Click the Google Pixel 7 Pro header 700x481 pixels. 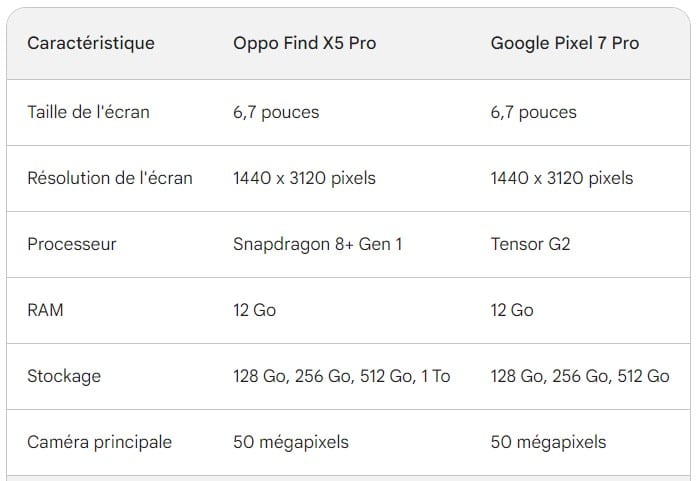point(564,44)
